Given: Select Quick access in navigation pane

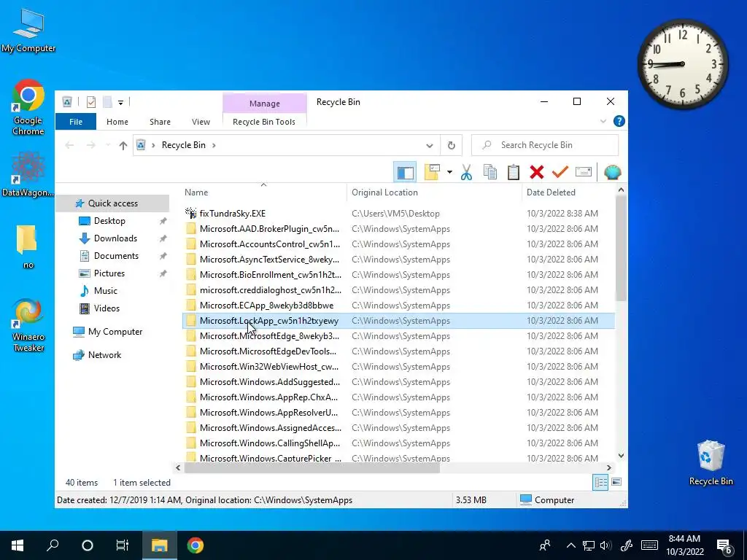Looking at the screenshot, I should [113, 203].
